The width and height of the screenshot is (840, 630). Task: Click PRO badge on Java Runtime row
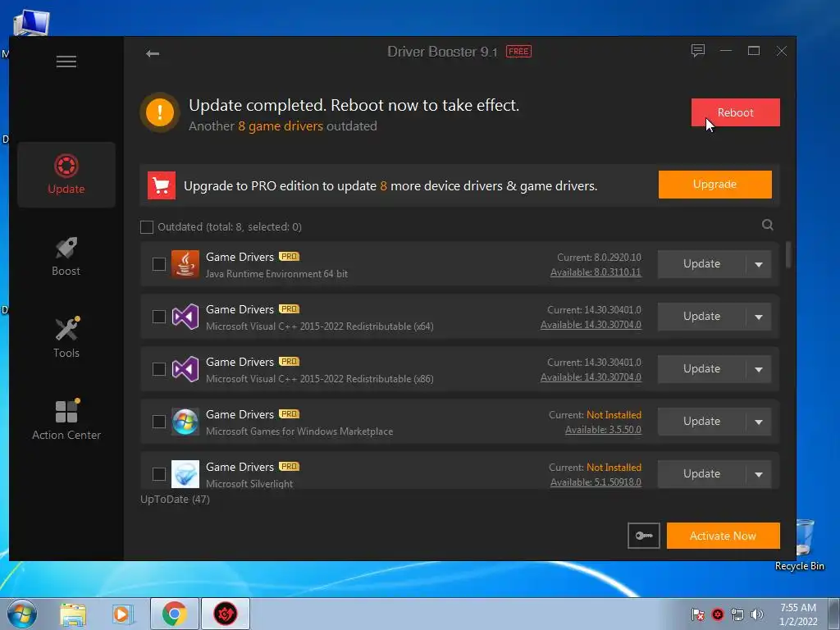(290, 257)
